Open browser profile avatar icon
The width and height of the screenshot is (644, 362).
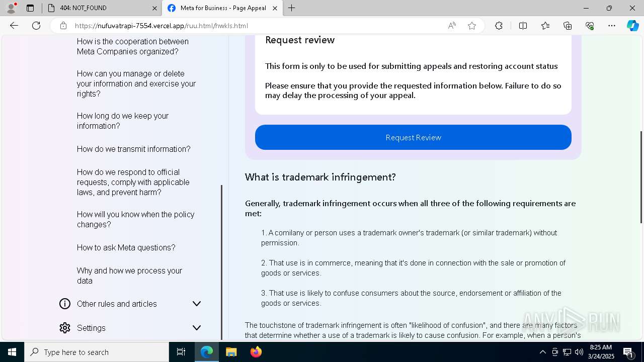tap(11, 8)
